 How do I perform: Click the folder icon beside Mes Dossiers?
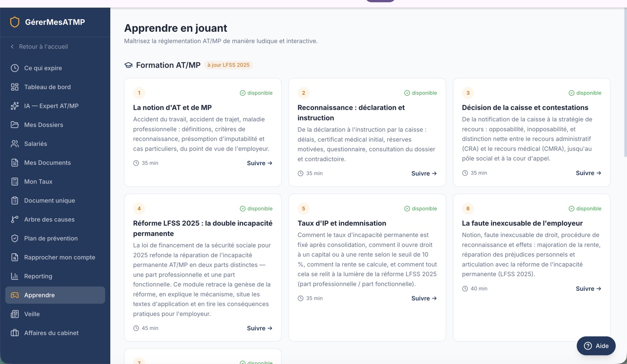(15, 125)
